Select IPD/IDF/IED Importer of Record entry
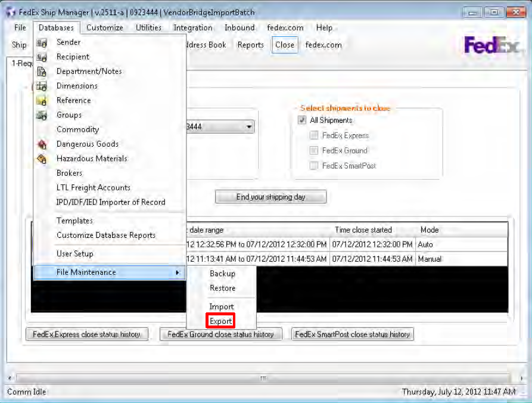This screenshot has height=403, width=532. (110, 202)
